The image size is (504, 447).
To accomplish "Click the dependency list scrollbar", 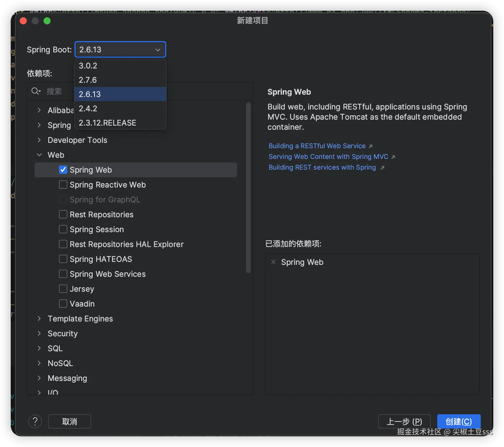I will (248, 187).
